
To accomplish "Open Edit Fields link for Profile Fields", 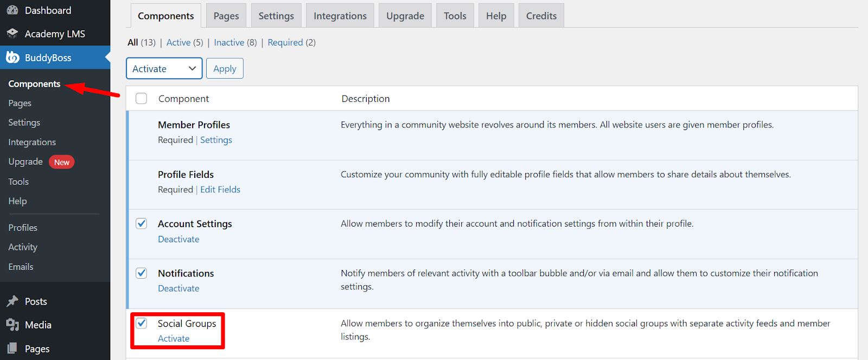I will pyautogui.click(x=220, y=190).
